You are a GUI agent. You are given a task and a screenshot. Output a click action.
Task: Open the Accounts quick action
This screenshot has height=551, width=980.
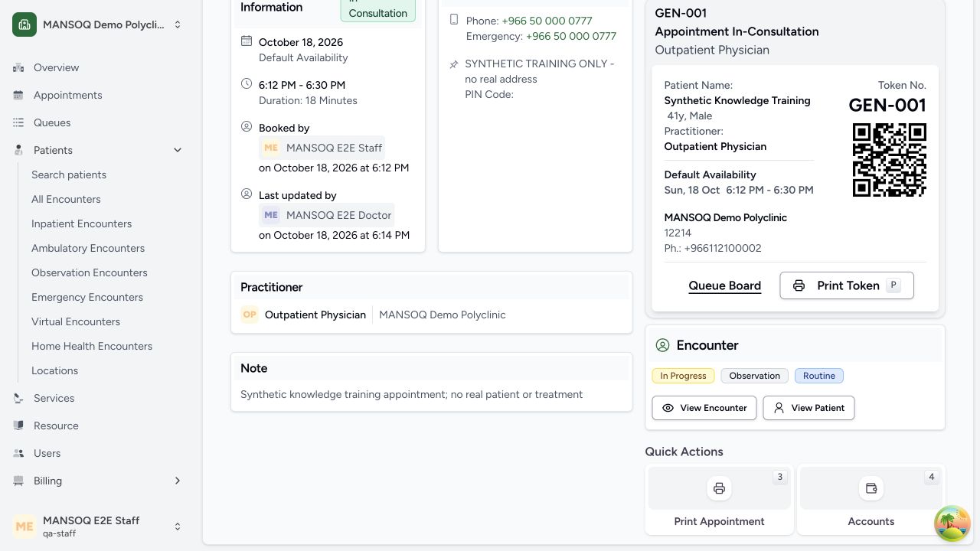coord(871,499)
